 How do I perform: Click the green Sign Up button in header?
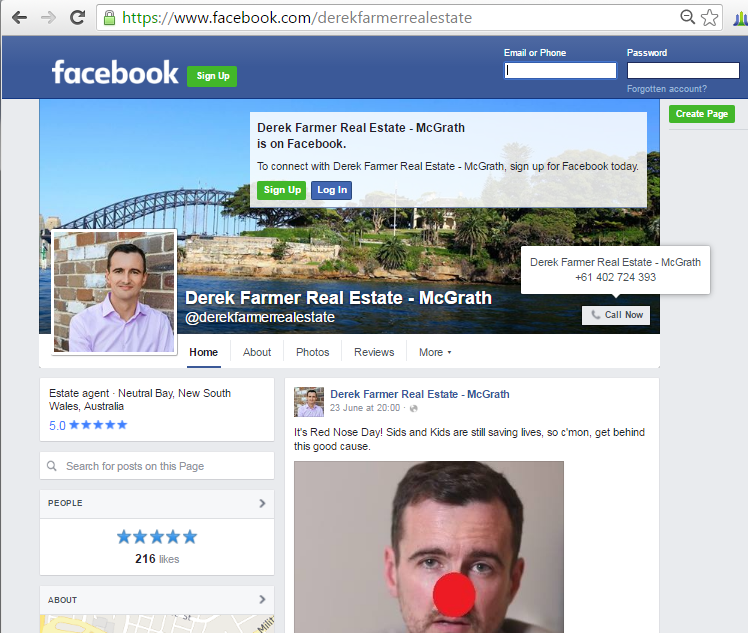click(x=212, y=76)
